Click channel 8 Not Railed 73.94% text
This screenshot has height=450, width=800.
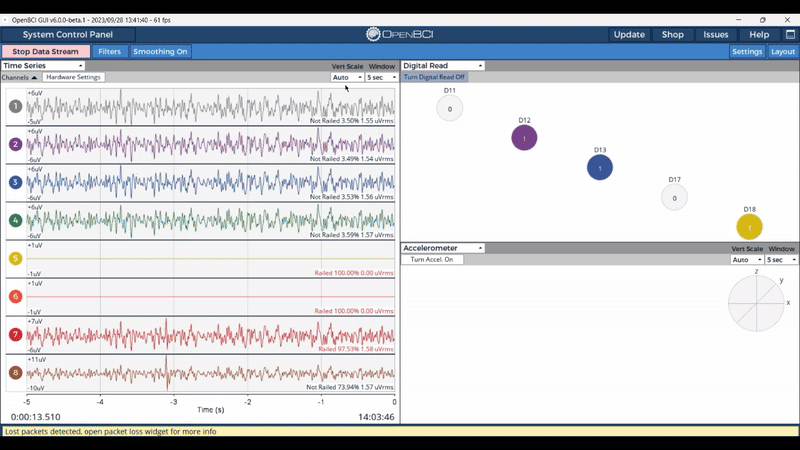(349, 387)
